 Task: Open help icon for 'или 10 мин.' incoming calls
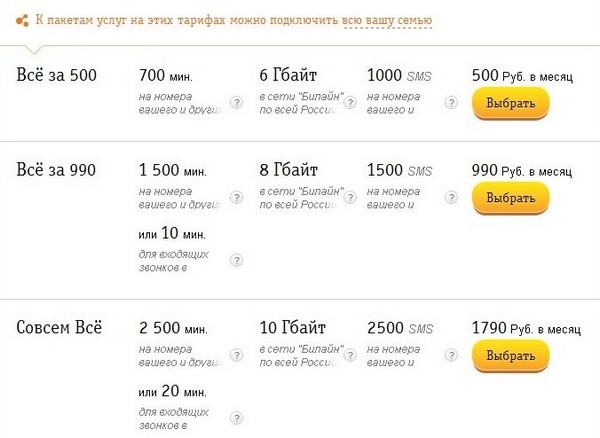237,260
